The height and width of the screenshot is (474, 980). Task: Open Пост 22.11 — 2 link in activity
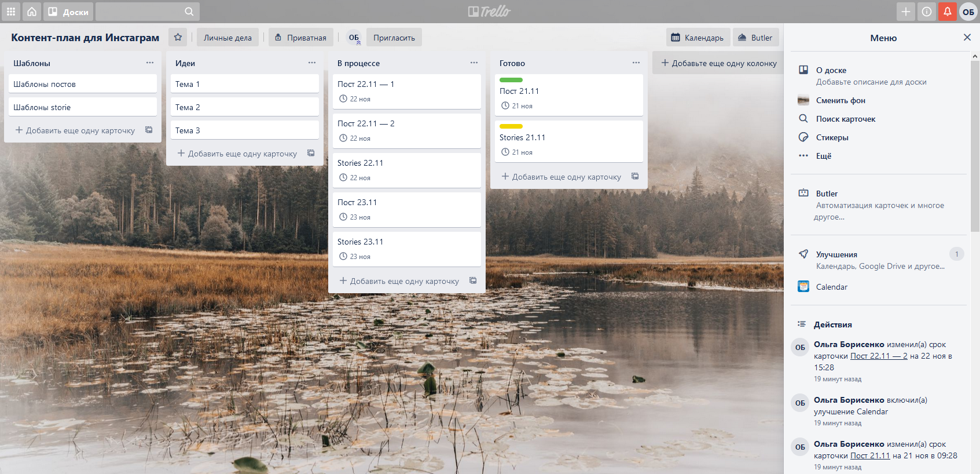click(x=879, y=356)
